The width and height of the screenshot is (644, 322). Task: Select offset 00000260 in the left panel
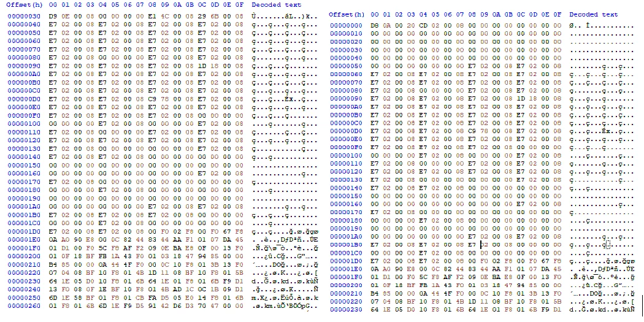click(x=24, y=305)
